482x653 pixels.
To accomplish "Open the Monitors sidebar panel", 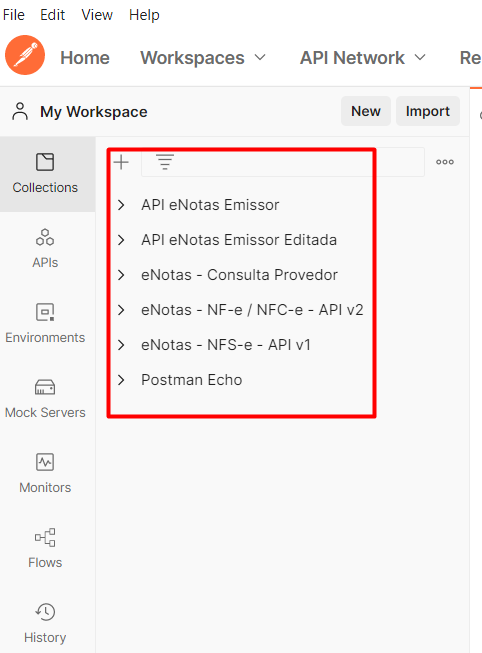I will coord(45,474).
